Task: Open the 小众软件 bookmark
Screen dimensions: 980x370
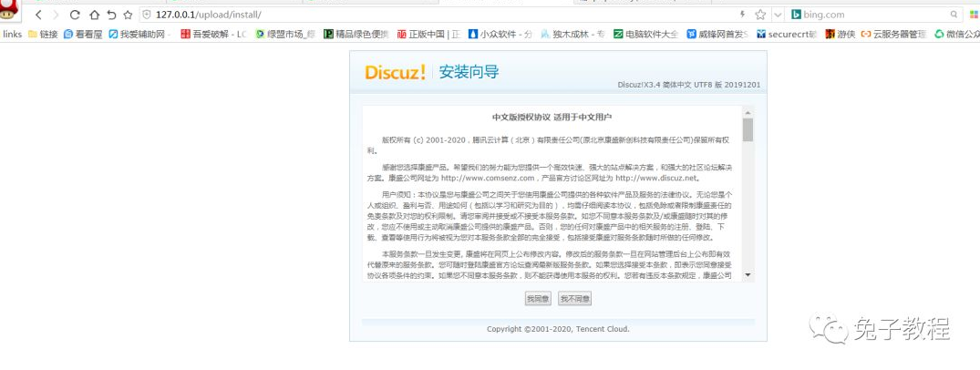Action: coord(500,35)
